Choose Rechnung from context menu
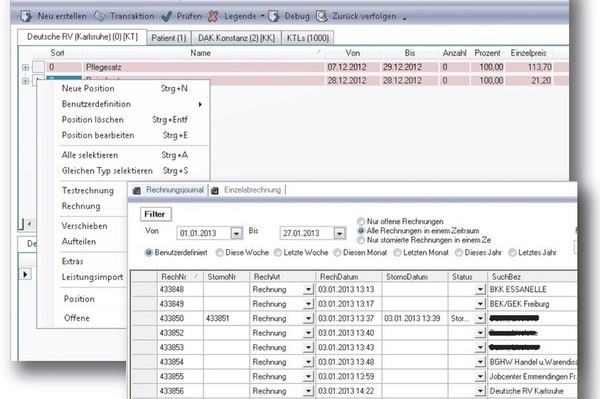Screen dimensions: 600x399 click(x=81, y=207)
